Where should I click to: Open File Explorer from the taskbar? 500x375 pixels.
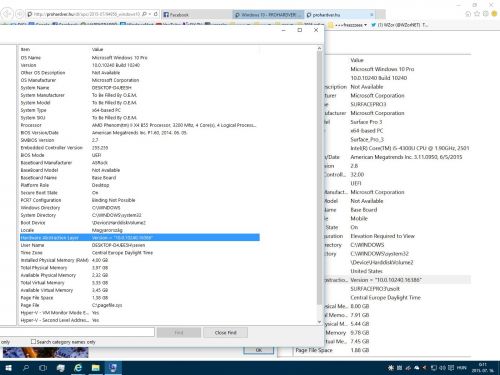(x=96, y=368)
